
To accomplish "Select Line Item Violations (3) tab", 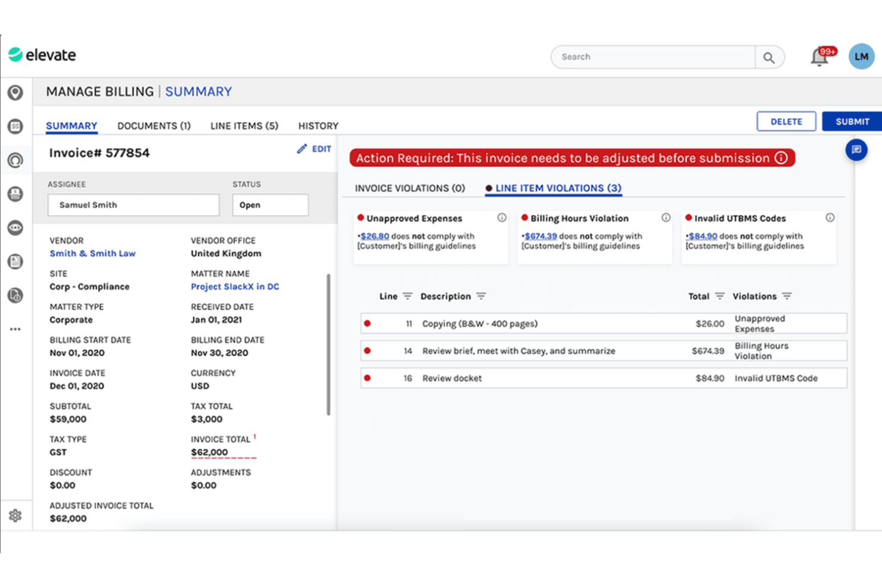I will coord(554,188).
